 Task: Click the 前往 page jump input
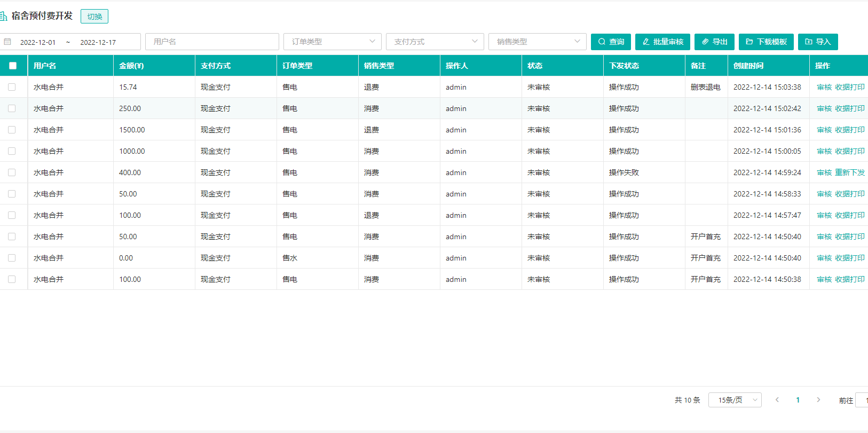pos(862,400)
